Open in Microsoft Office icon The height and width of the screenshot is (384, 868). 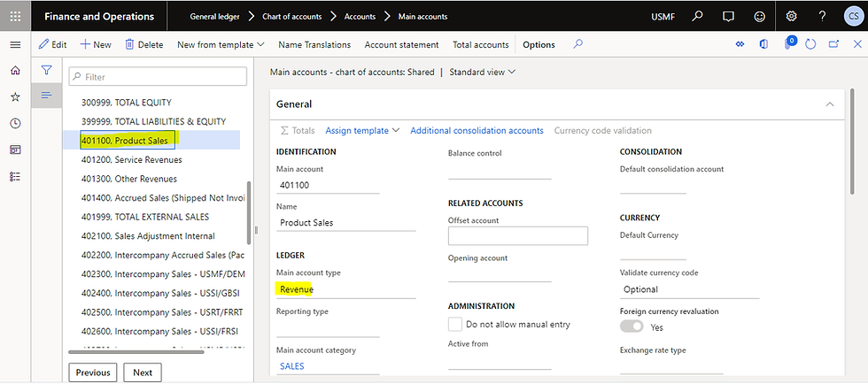(x=763, y=44)
